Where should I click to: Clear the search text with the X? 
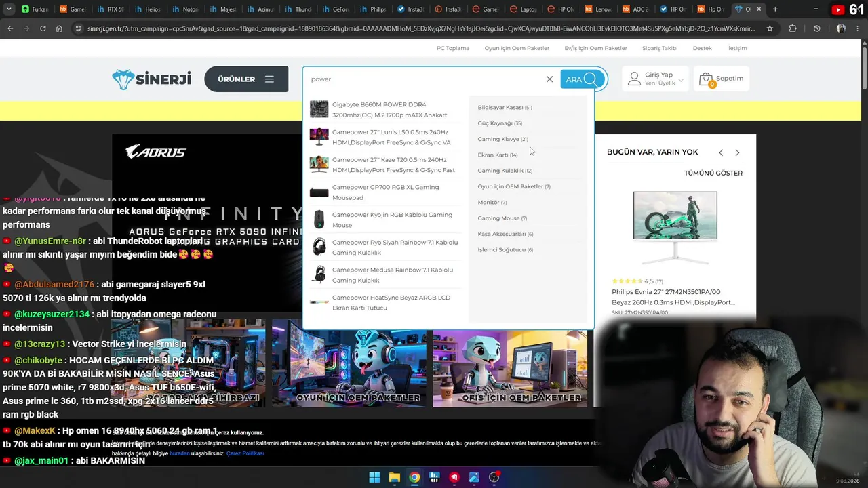coord(549,79)
